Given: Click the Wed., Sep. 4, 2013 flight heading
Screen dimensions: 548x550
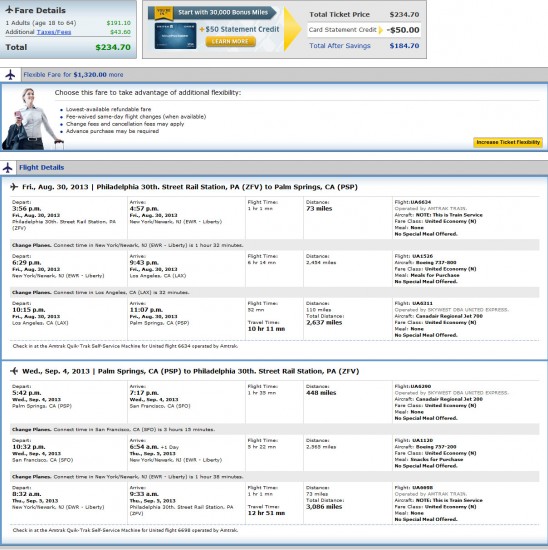Looking at the screenshot, I should click(x=191, y=371).
